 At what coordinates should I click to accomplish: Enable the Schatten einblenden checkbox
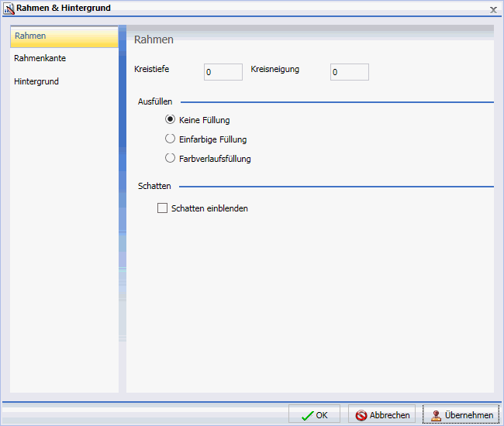tap(162, 208)
